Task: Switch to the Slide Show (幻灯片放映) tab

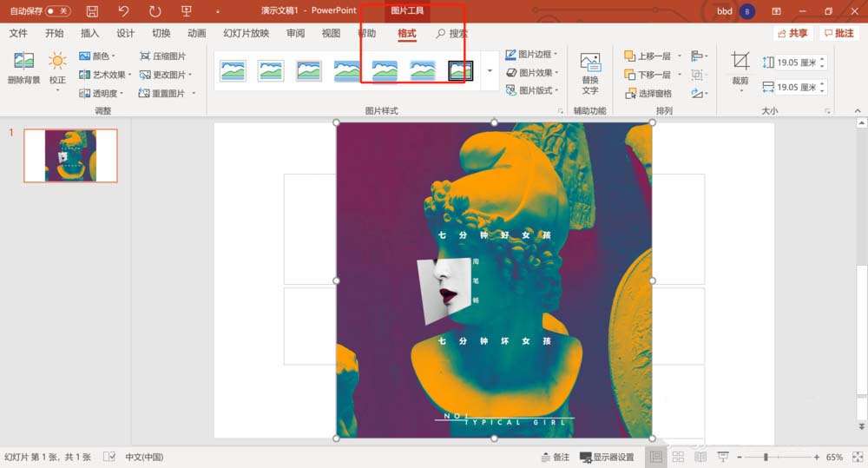Action: tap(247, 33)
